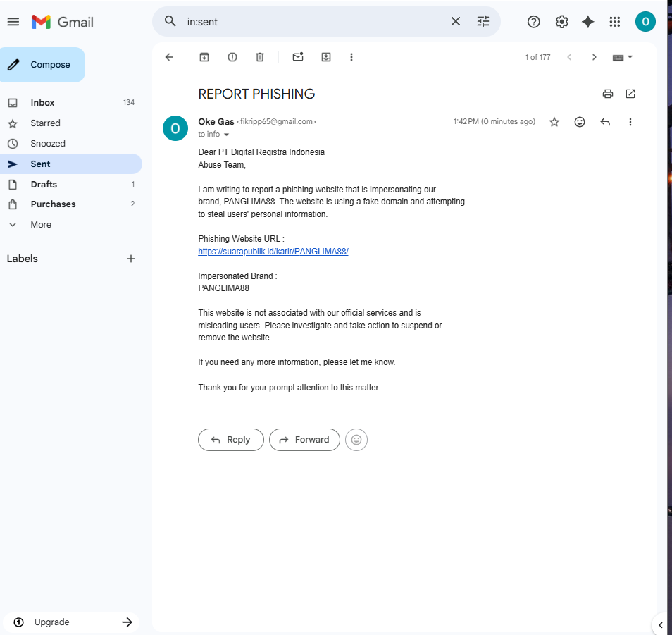Viewport: 672px width, 635px height.
Task: Clear the search with the X icon
Action: click(456, 21)
